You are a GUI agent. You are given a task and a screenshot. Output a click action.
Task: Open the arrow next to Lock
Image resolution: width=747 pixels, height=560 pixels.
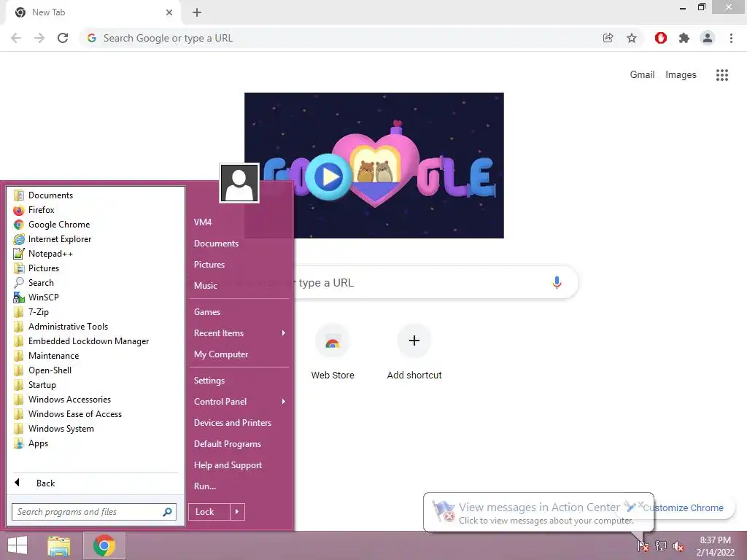click(x=237, y=512)
